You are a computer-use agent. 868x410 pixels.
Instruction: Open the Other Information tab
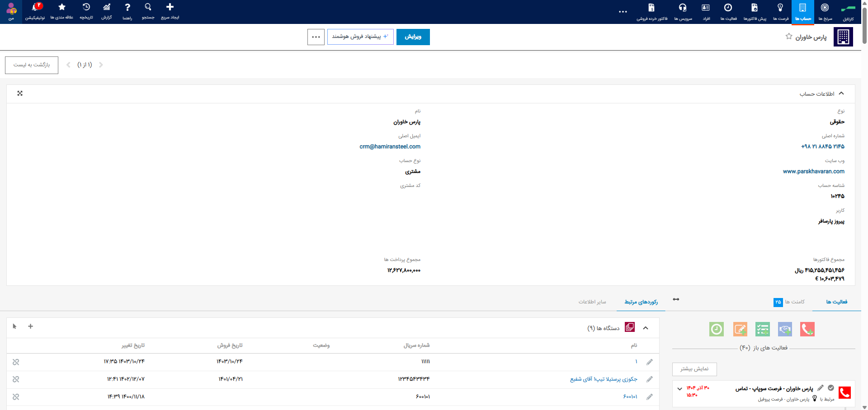592,302
